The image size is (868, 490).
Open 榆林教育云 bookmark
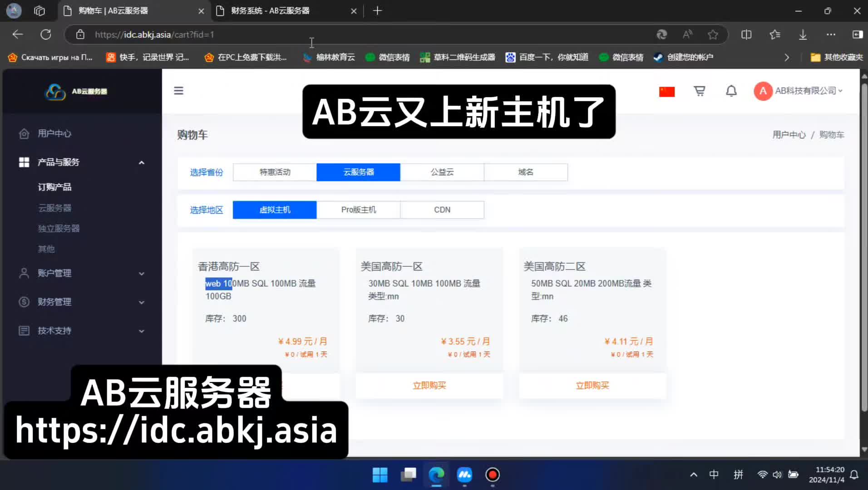(x=329, y=58)
